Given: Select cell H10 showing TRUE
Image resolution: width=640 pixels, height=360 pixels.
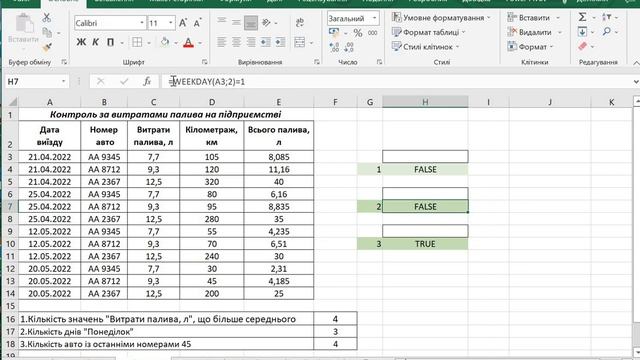Looking at the screenshot, I should (x=425, y=244).
